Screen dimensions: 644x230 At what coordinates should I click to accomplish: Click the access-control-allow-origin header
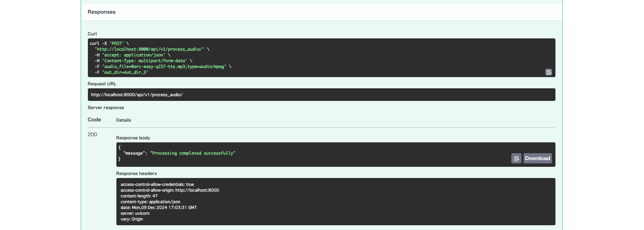tap(170, 190)
